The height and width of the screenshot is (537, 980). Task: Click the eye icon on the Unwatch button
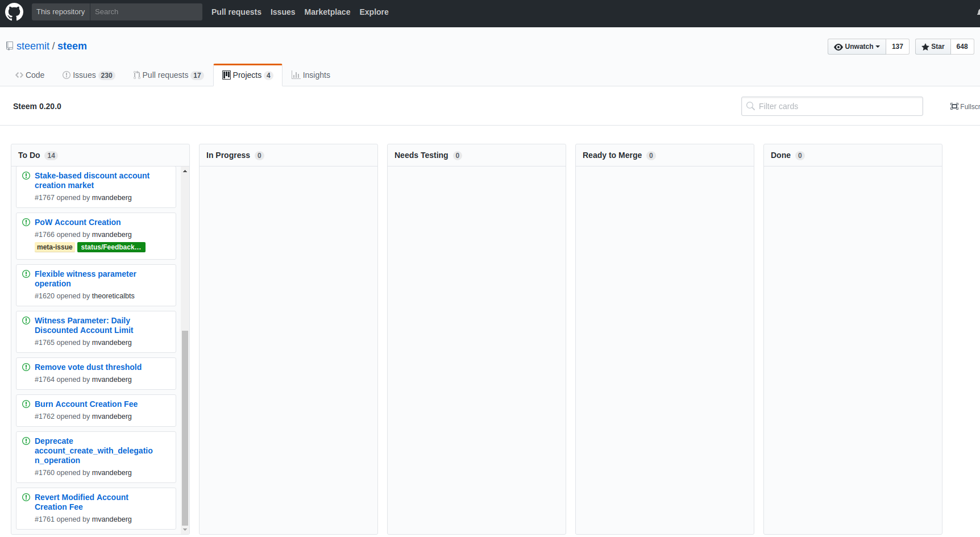(x=838, y=47)
